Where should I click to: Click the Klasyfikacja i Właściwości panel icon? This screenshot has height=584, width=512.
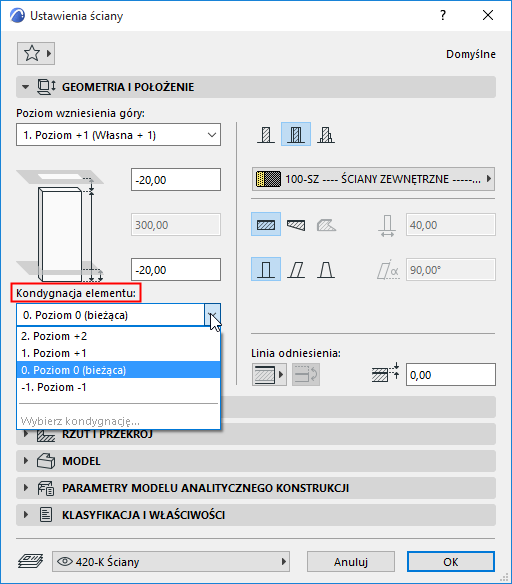click(46, 515)
